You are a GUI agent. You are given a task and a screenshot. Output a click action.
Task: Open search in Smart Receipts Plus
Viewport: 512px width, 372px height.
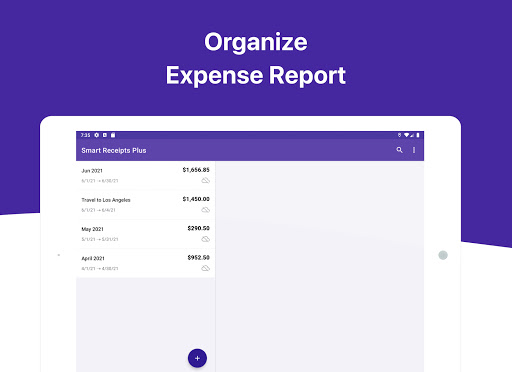coord(399,150)
